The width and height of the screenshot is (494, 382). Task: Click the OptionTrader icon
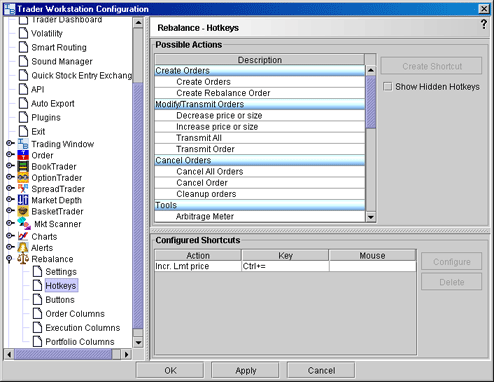(23, 178)
